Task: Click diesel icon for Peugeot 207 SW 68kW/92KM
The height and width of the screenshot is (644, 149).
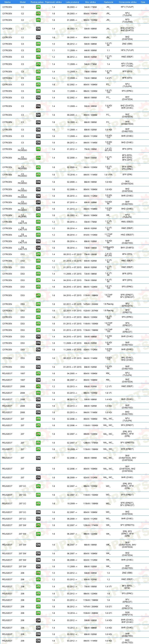Action: (38, 566)
